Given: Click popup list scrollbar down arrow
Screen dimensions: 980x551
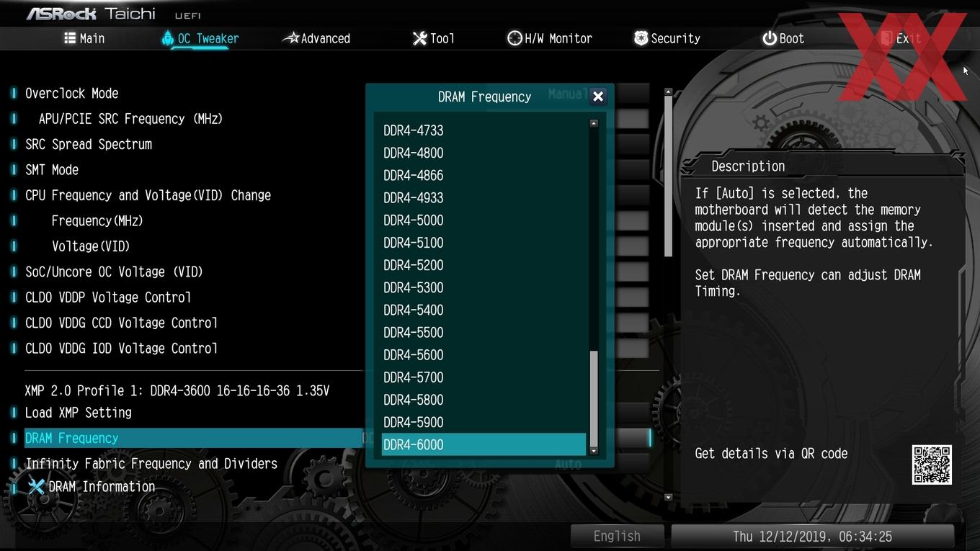Looking at the screenshot, I should point(594,451).
